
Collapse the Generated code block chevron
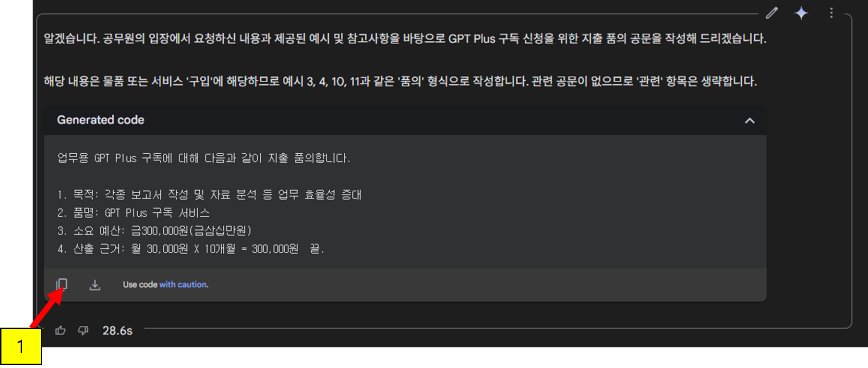749,121
